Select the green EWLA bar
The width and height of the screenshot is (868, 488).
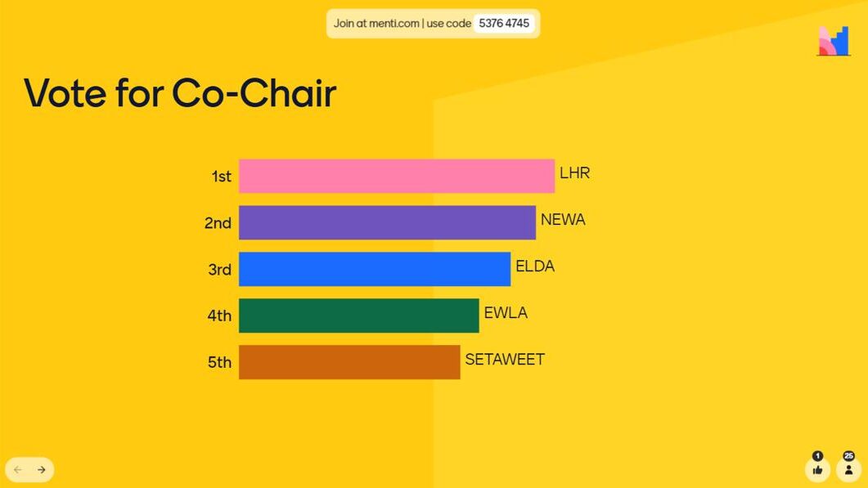[358, 316]
